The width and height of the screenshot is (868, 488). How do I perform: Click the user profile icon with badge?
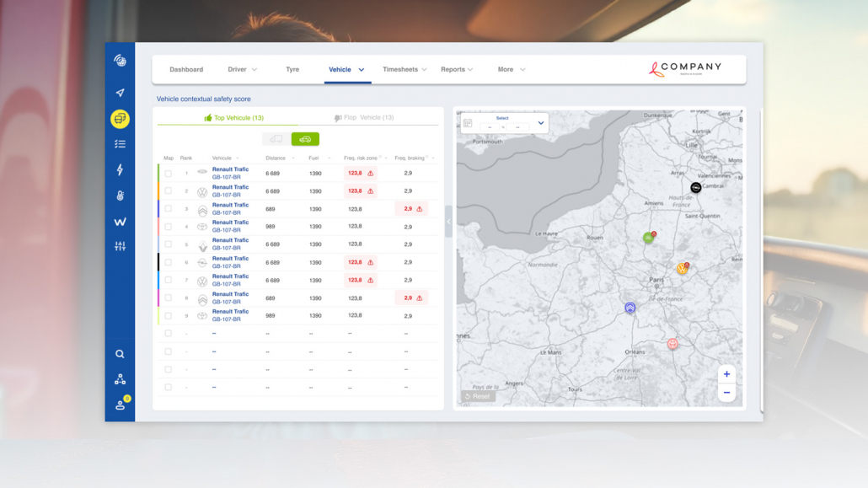tap(121, 405)
